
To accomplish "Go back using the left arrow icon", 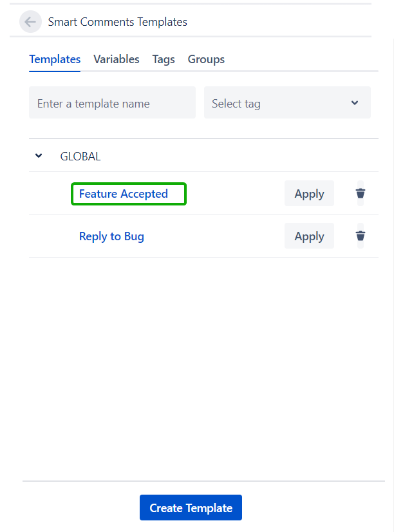I will [30, 22].
